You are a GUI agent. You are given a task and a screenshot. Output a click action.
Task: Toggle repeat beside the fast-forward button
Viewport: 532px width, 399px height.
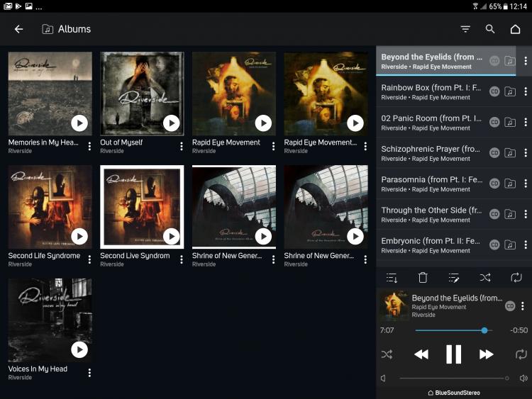[x=521, y=354]
